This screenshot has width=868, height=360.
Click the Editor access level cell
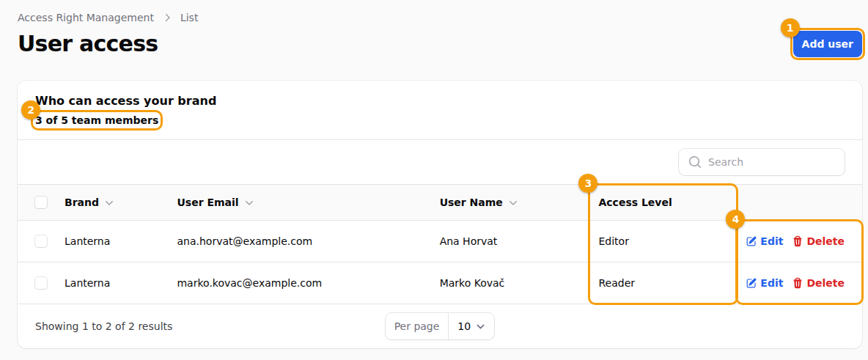(x=614, y=241)
